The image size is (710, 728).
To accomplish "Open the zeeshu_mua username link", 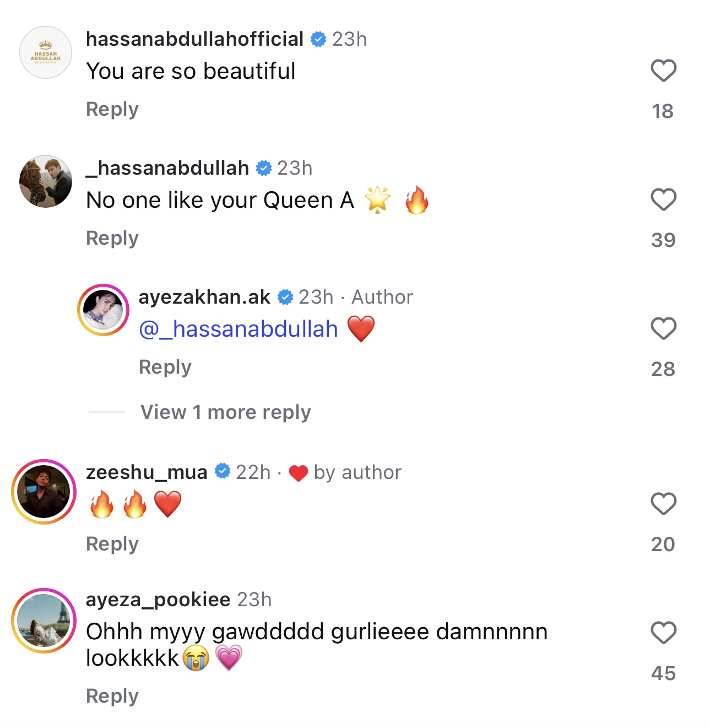I will (x=147, y=472).
